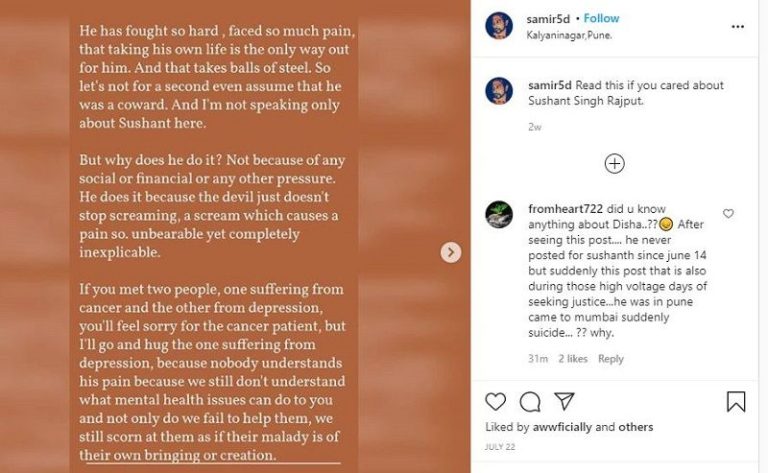Click samir5d username in caption
Viewport: 768px width, 473px height.
(x=549, y=86)
